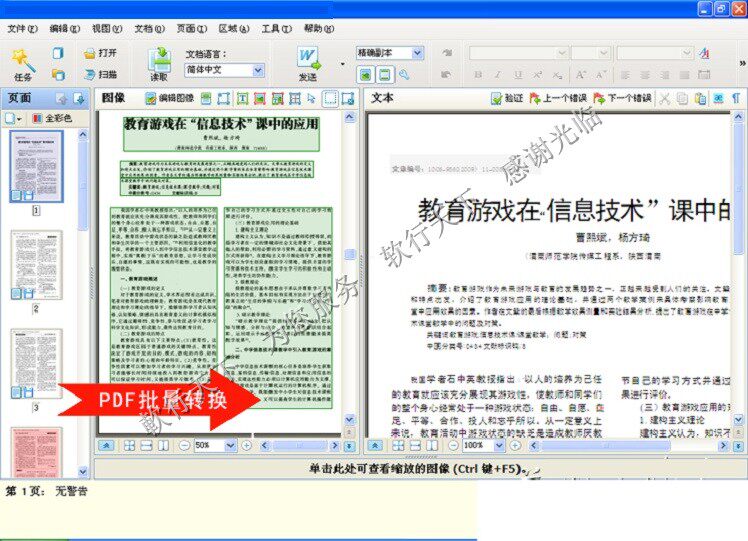The height and width of the screenshot is (541, 748).
Task: Select the picture area tool in image toolbar
Action: tap(260, 98)
